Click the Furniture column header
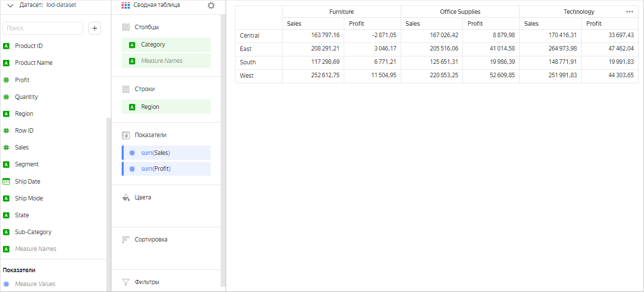644x292 pixels. pyautogui.click(x=341, y=12)
